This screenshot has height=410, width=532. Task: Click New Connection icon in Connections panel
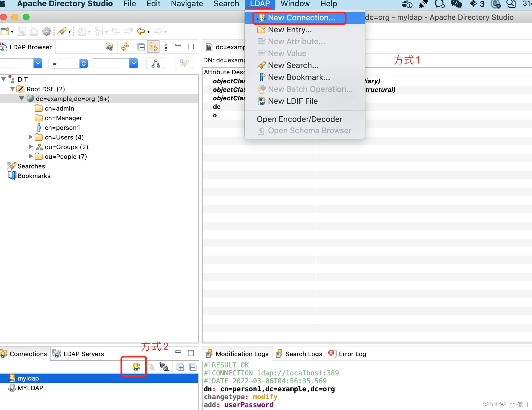coord(136,367)
